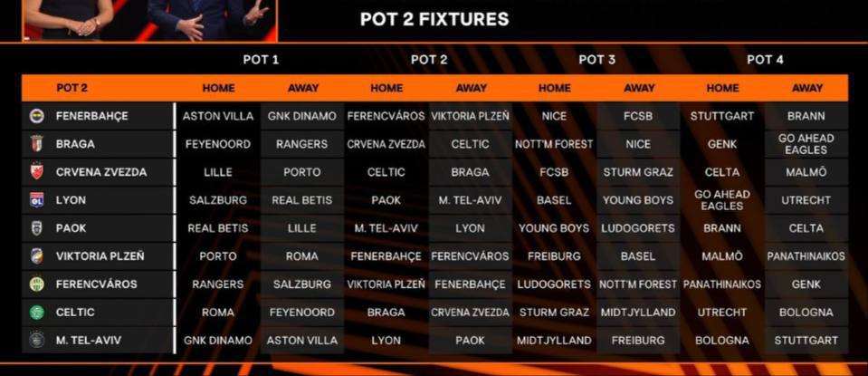Screen dimensions: 868x376
Task: Click the Fenerbahçe club crest
Action: [x=37, y=116]
